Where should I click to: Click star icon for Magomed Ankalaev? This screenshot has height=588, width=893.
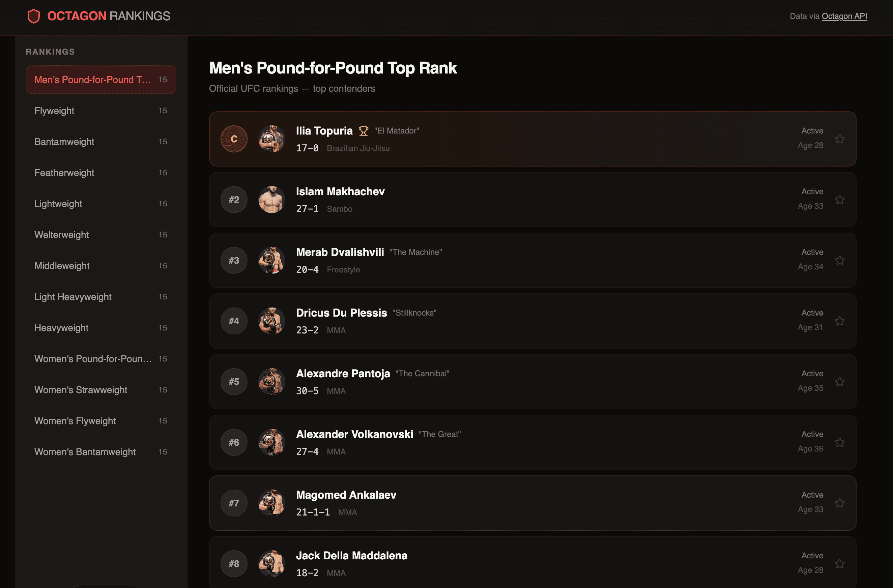[840, 503]
